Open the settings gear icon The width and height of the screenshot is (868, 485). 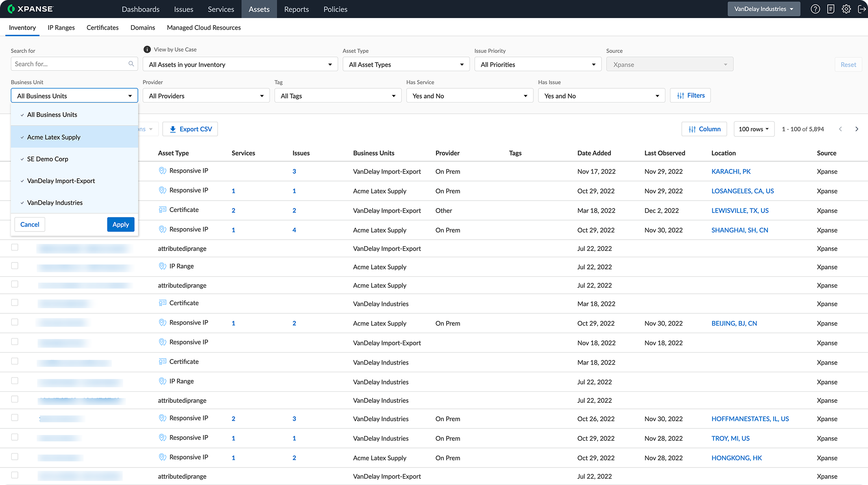click(x=846, y=9)
